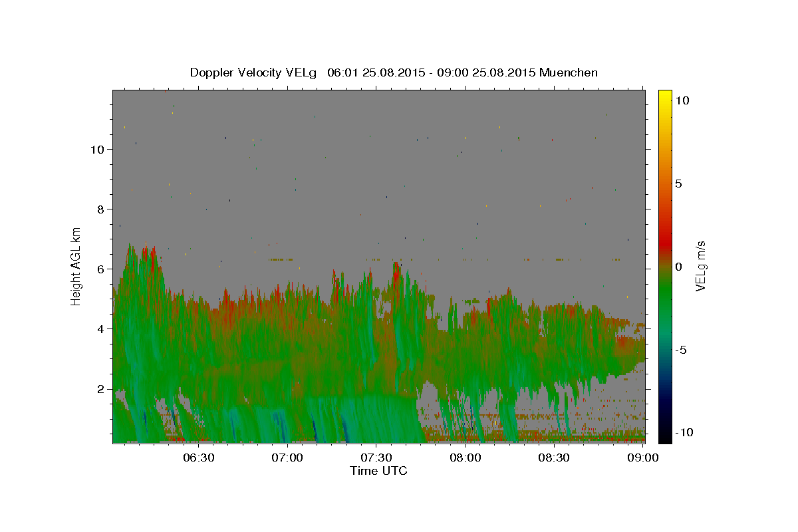798x532 pixels.
Task: Click the 'Muenchen' location in the title
Action: pos(569,72)
